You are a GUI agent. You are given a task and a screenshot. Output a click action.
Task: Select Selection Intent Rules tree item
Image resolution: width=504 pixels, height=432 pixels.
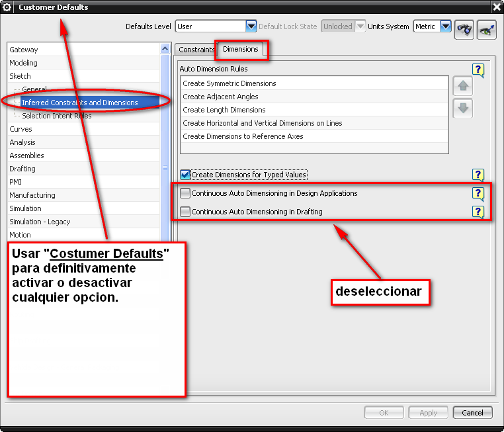click(57, 116)
